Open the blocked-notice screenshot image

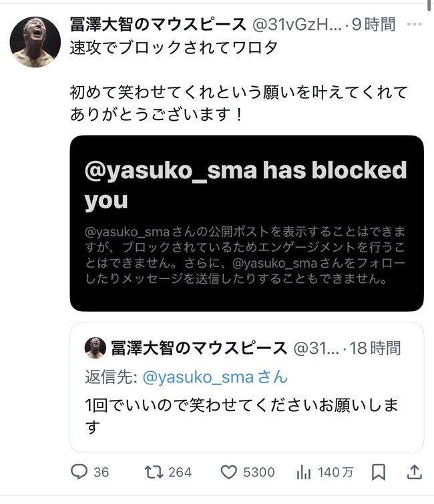point(246,223)
